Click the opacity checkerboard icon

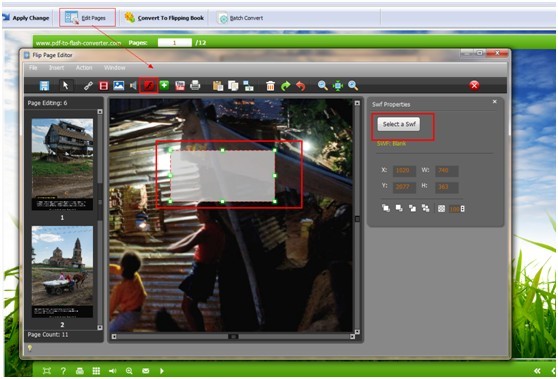coord(441,209)
